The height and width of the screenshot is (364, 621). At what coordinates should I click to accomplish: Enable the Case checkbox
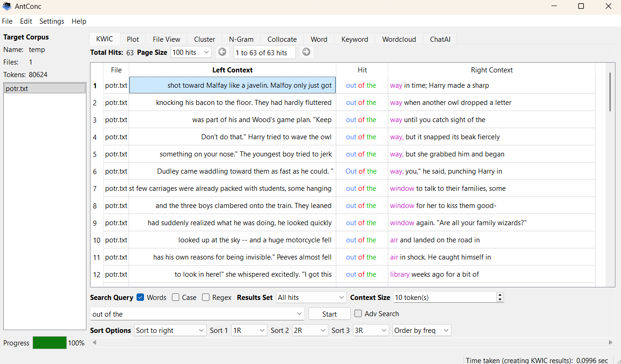[x=176, y=298]
